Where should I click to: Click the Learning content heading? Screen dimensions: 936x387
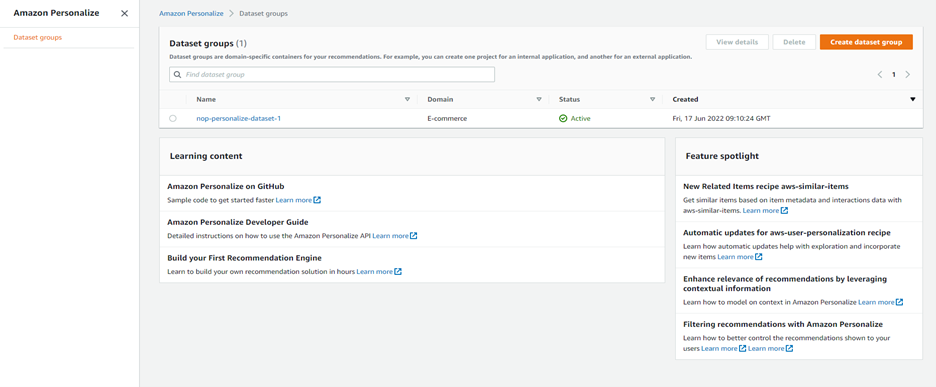pos(206,156)
